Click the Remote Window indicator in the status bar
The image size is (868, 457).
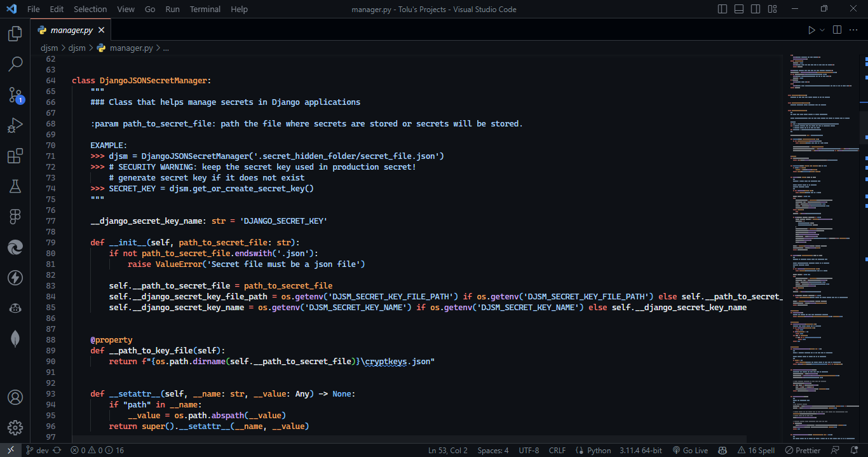tap(11, 450)
